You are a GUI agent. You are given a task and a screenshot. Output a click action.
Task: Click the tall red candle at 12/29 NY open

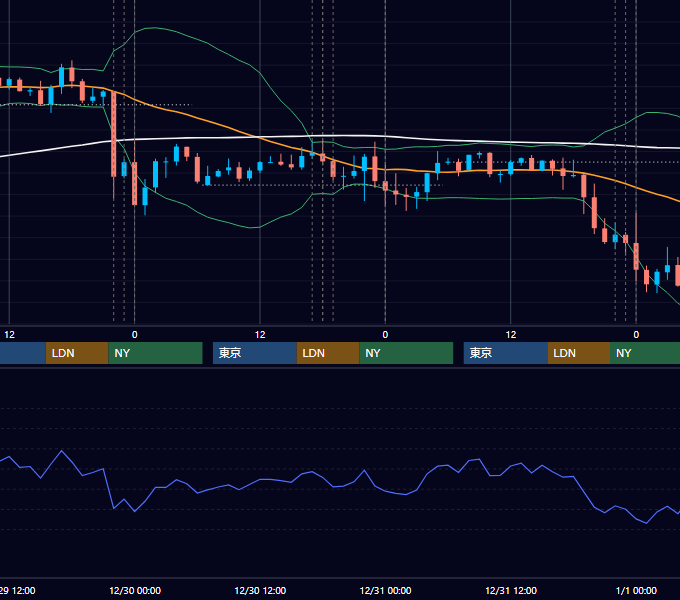[x=114, y=134]
